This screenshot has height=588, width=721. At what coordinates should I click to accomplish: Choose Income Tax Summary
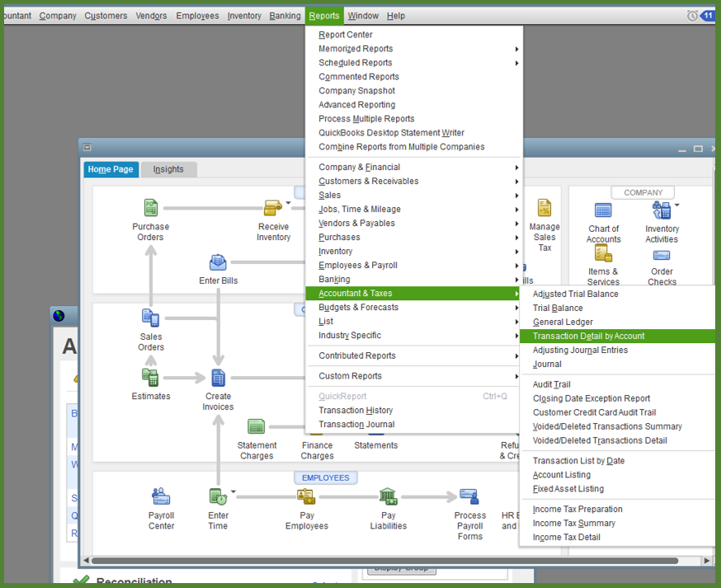[x=573, y=523]
